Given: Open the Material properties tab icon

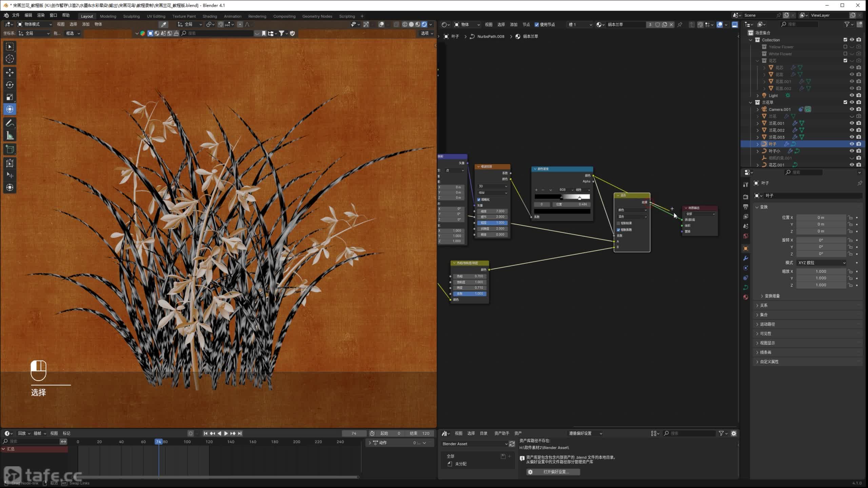Looking at the screenshot, I should pyautogui.click(x=745, y=297).
